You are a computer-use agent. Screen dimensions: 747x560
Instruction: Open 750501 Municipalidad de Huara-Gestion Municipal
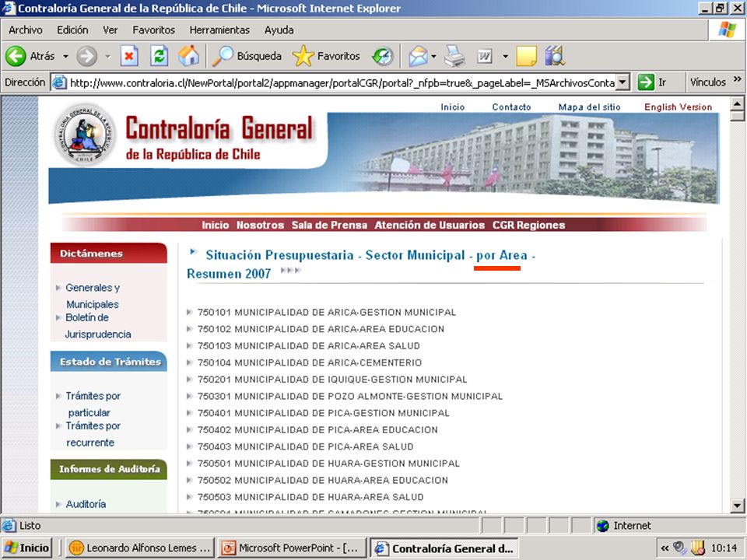tap(328, 464)
